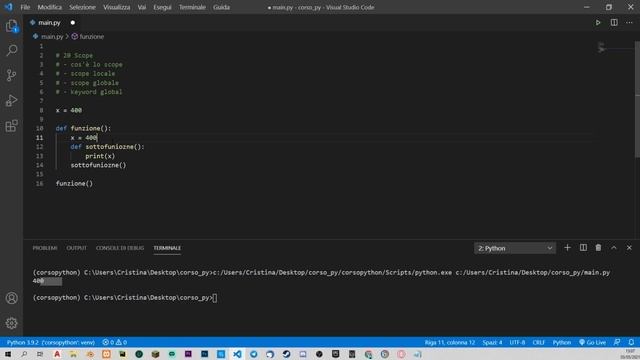640x360 pixels.
Task: Click the Steam taskbar icon
Action: tap(287, 354)
